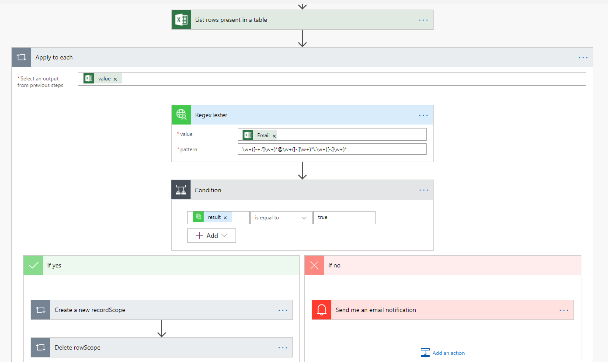
Task: Select the Apply to each loop icon
Action: pyautogui.click(x=21, y=57)
